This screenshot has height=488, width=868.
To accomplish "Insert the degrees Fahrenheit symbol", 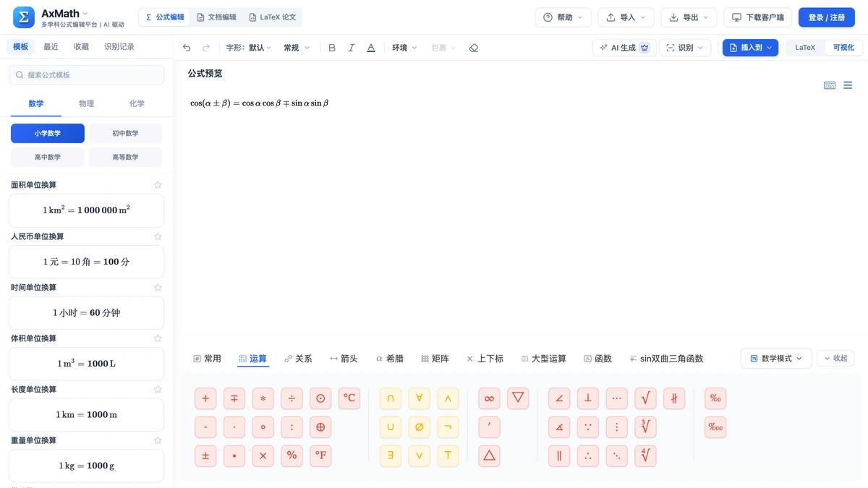I will 320,456.
